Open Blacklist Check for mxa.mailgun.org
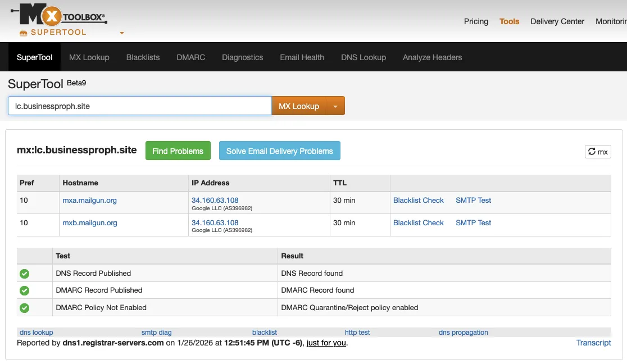Viewport: 627px width, 364px height. [x=418, y=201]
